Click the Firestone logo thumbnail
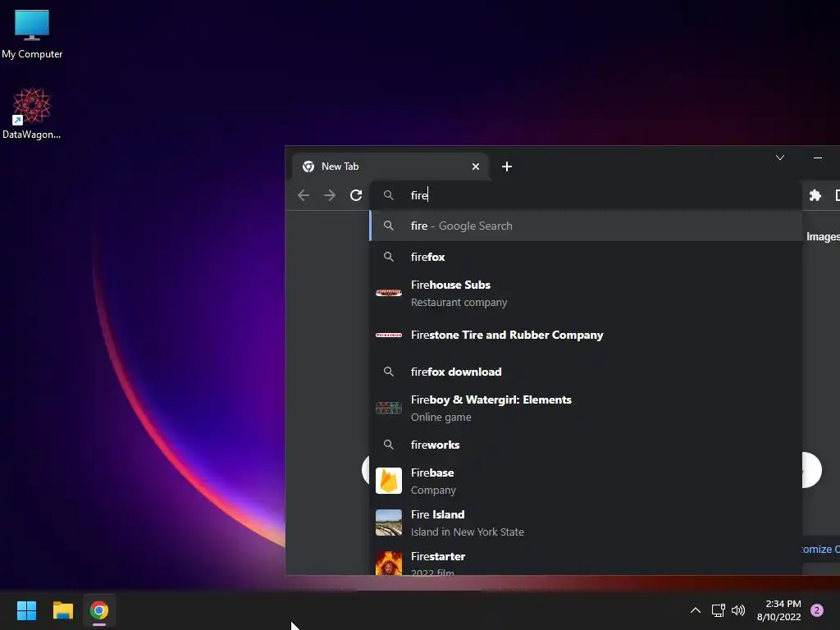Viewport: 840px width, 630px height. coord(388,335)
